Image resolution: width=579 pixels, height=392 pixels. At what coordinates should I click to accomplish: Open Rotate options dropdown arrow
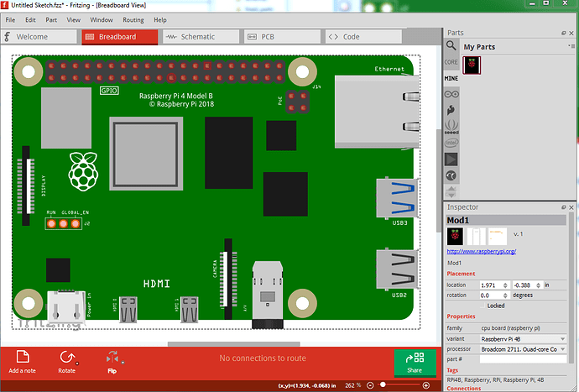coord(77,363)
